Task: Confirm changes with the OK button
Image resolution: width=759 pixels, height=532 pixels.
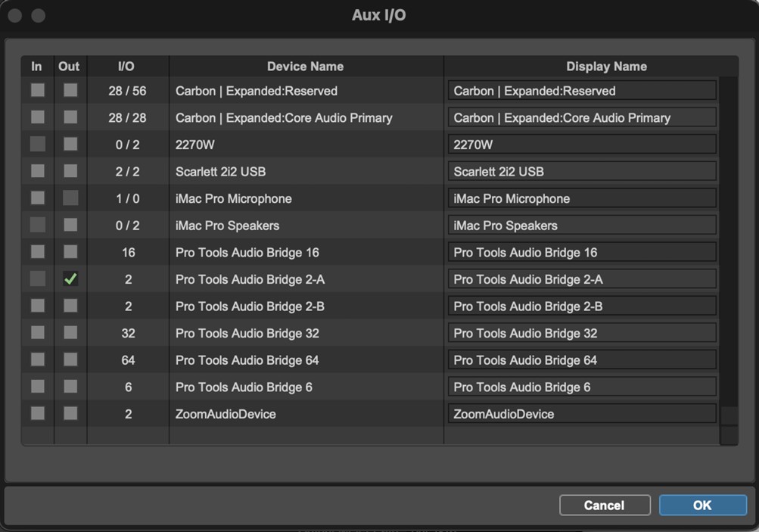Action: point(701,505)
